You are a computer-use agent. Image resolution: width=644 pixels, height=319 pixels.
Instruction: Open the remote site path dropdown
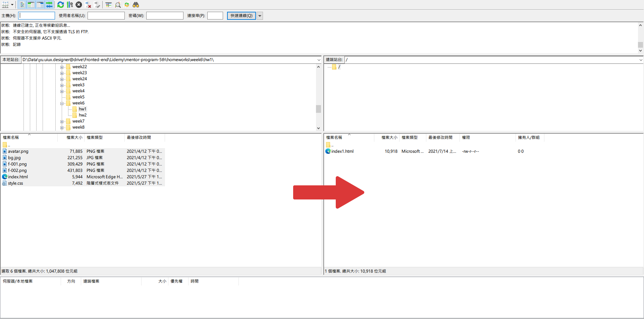641,60
